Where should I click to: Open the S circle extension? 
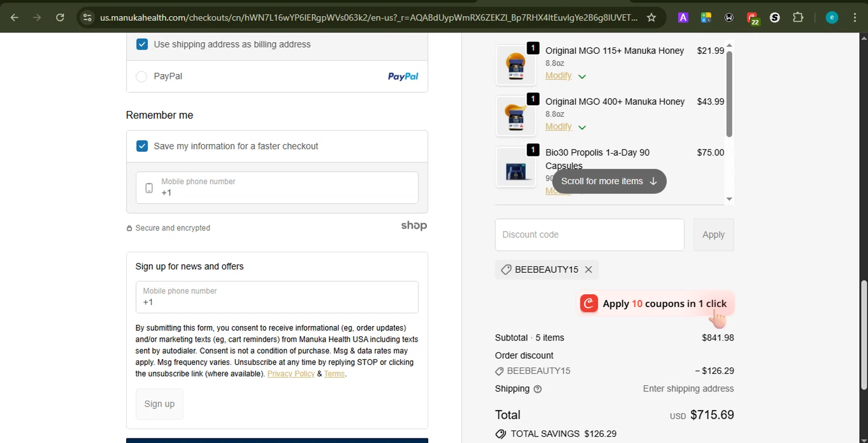coord(775,17)
